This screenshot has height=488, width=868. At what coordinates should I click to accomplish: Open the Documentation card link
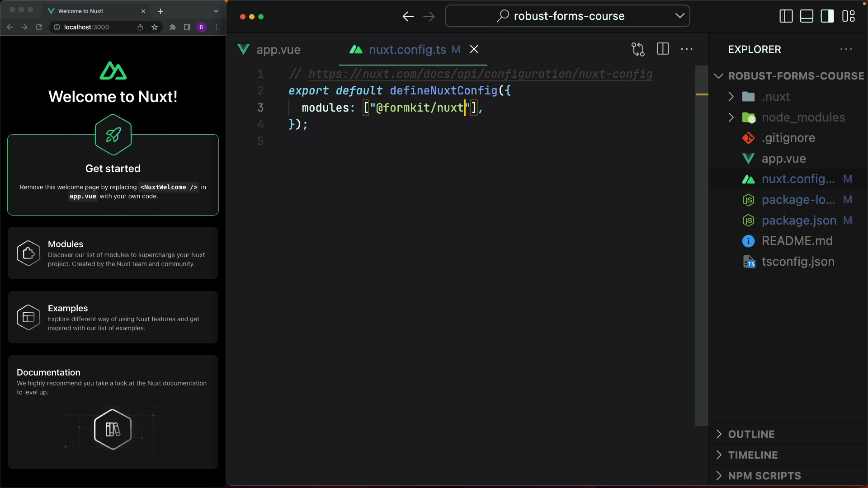point(113,412)
